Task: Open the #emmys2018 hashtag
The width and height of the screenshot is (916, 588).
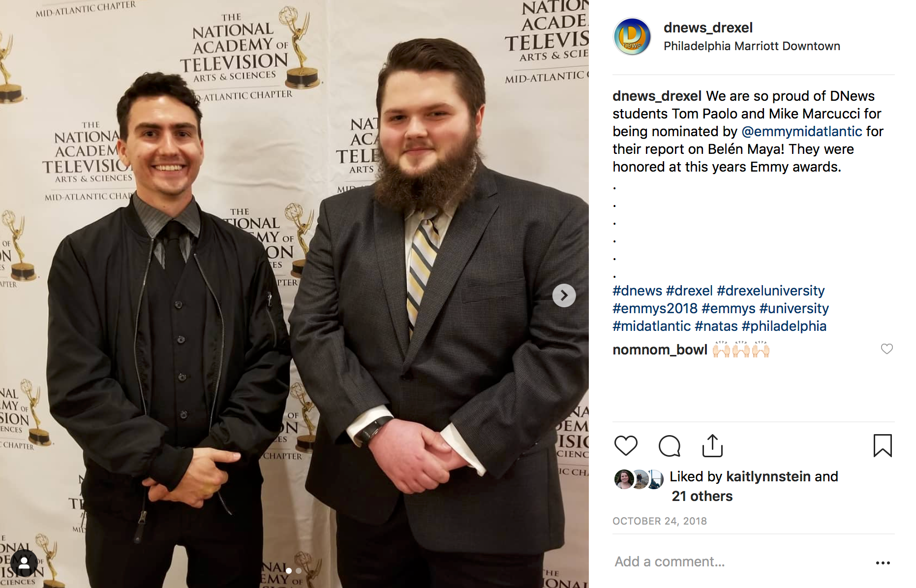Action: (x=655, y=308)
